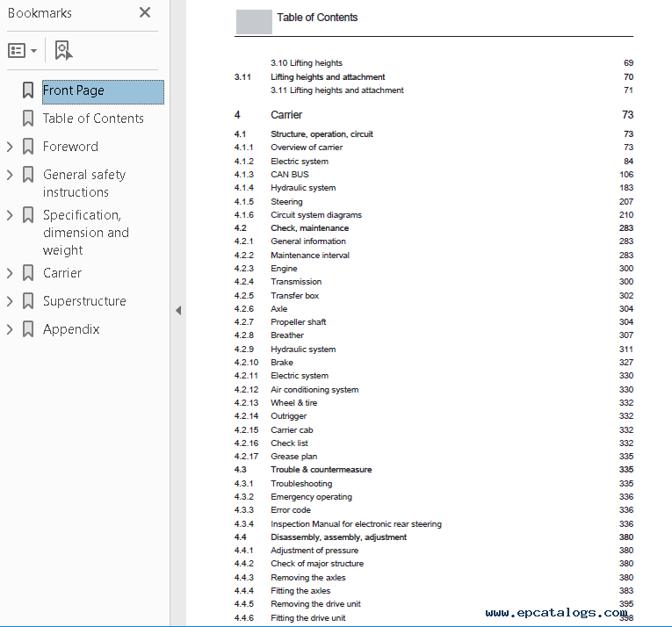Click the Superstructure bookmark icon
Screen dimensions: 672x627
28,301
